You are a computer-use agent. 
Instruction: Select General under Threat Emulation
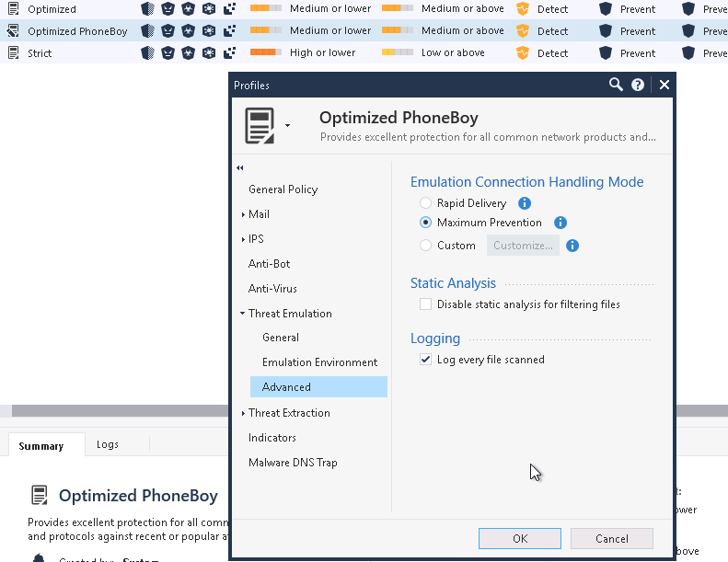tap(281, 338)
